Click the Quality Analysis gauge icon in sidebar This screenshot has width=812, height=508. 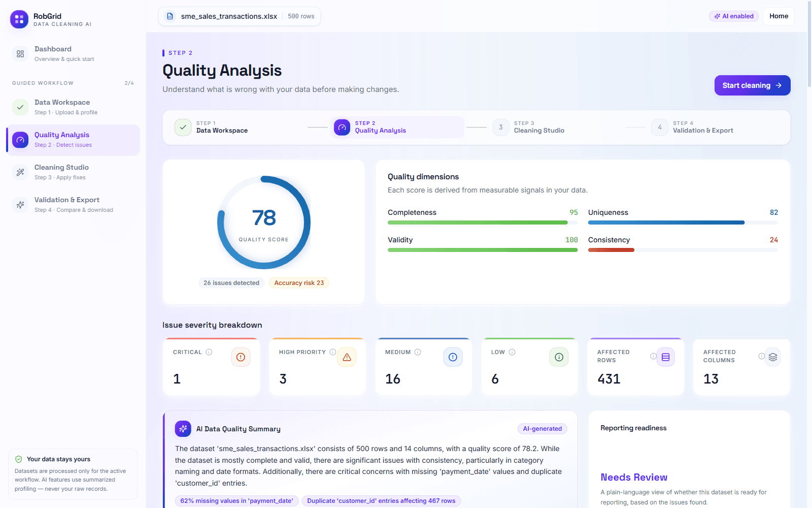pyautogui.click(x=20, y=140)
